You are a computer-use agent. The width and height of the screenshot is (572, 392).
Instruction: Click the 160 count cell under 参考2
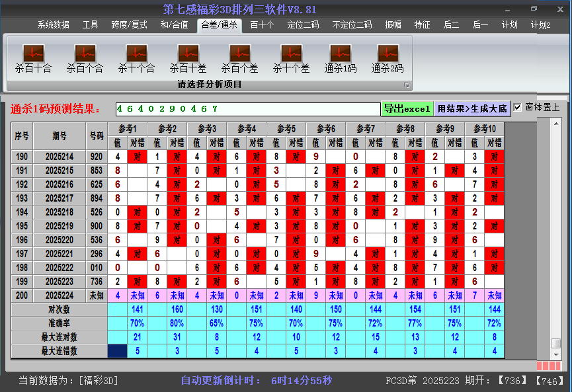(177, 309)
